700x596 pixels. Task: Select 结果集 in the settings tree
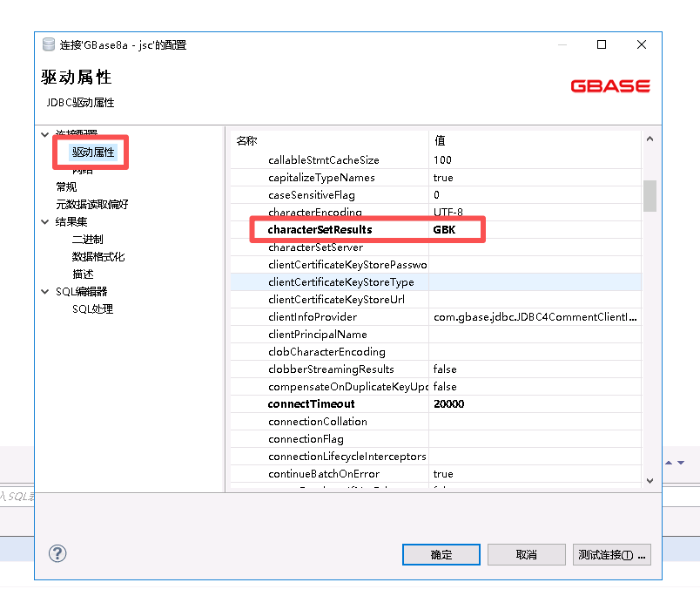71,221
